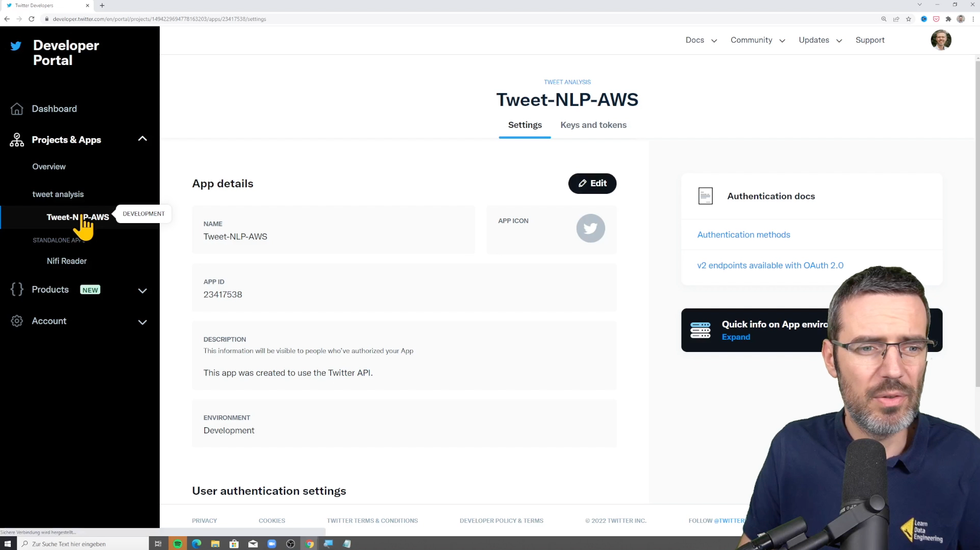Open a new browser tab
This screenshot has height=550, width=980.
click(102, 6)
